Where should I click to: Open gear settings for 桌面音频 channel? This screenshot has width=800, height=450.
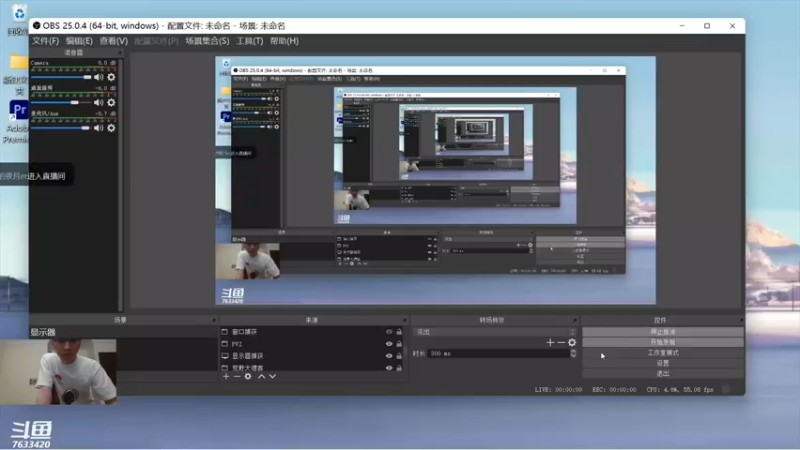(111, 103)
